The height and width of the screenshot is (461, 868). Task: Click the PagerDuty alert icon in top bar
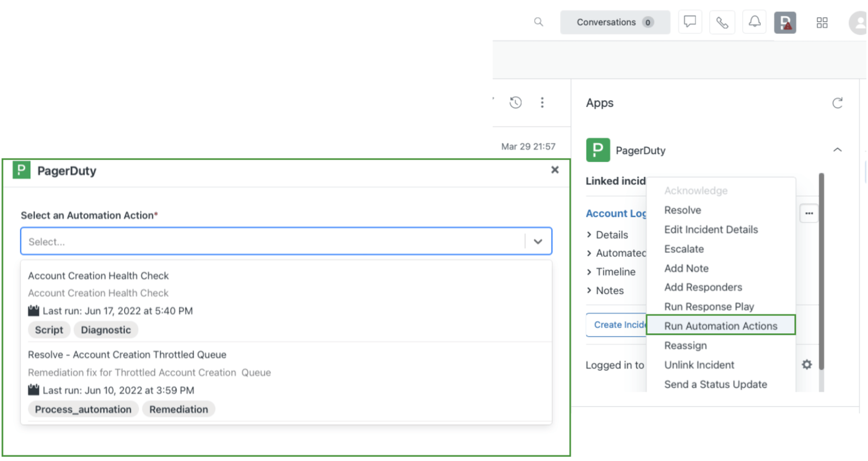click(785, 23)
